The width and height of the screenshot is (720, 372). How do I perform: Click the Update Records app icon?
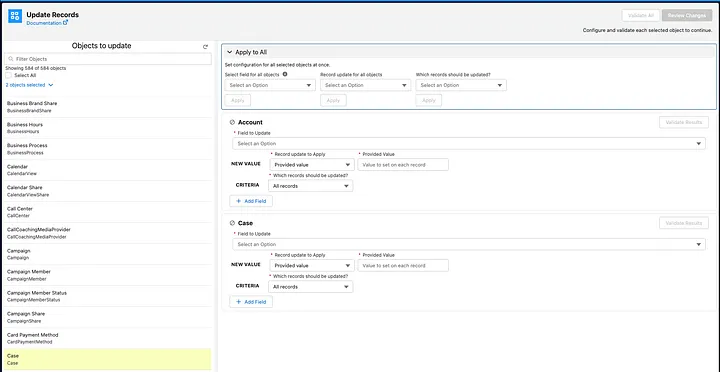pos(15,16)
